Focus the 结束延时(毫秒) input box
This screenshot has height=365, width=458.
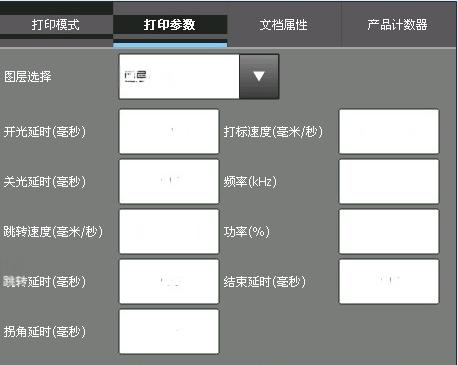tap(389, 282)
